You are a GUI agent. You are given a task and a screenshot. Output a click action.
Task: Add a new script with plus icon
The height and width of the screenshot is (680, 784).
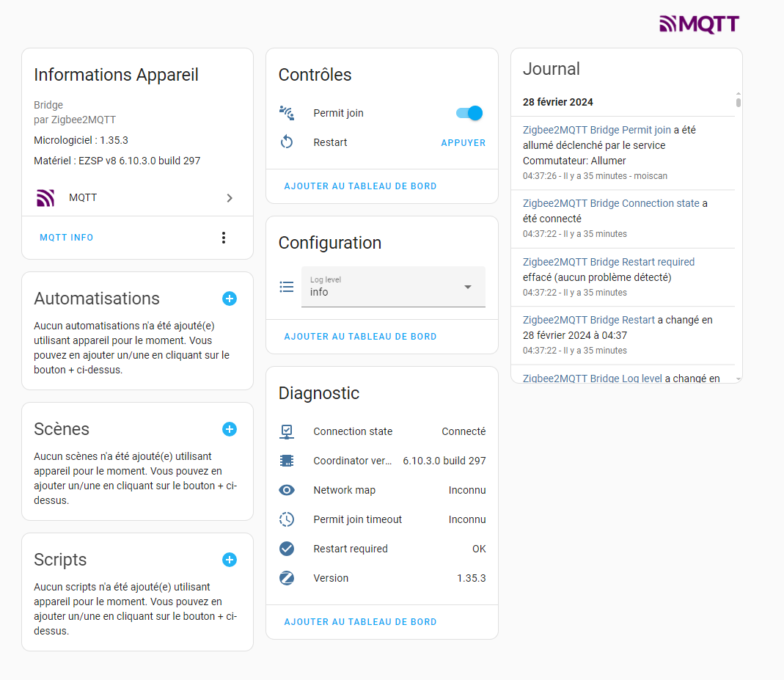coord(230,560)
